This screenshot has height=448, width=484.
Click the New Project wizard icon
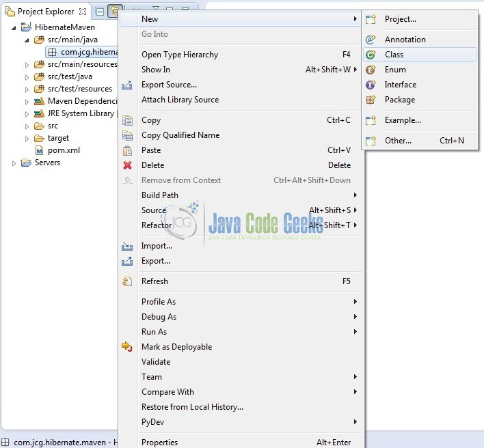[x=371, y=19]
